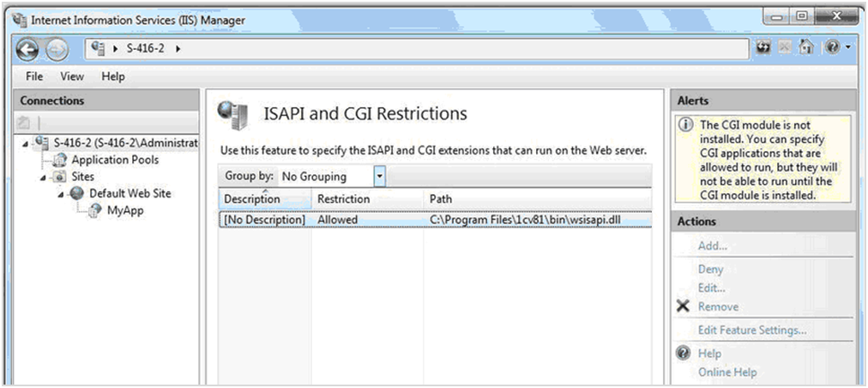This screenshot has width=868, height=388.
Task: Click the Forward navigation arrow button
Action: point(57,48)
